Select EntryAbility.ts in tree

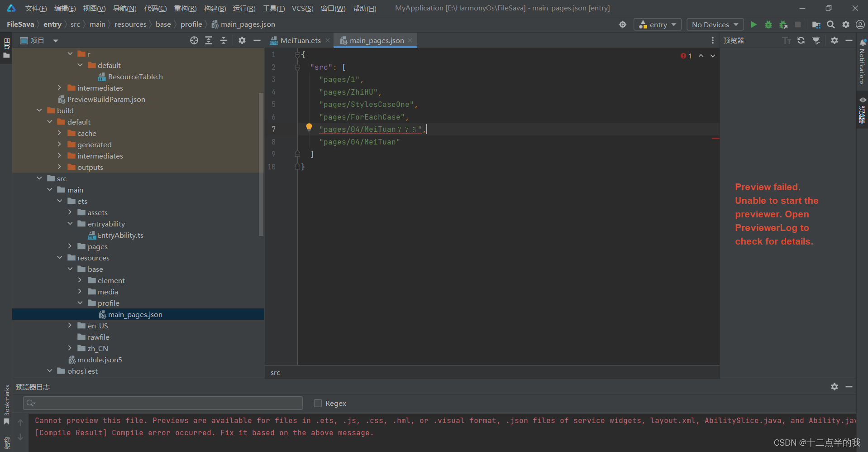point(120,235)
